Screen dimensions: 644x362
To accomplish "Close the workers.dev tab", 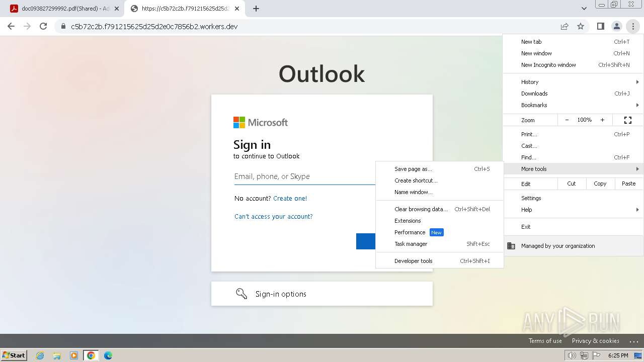I will tap(237, 9).
